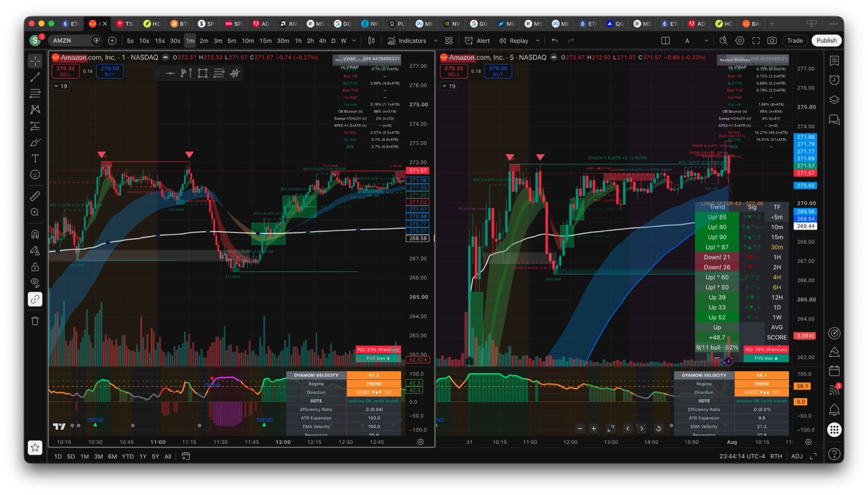The width and height of the screenshot is (868, 495).
Task: Switch to the 15m interval
Action: 265,41
